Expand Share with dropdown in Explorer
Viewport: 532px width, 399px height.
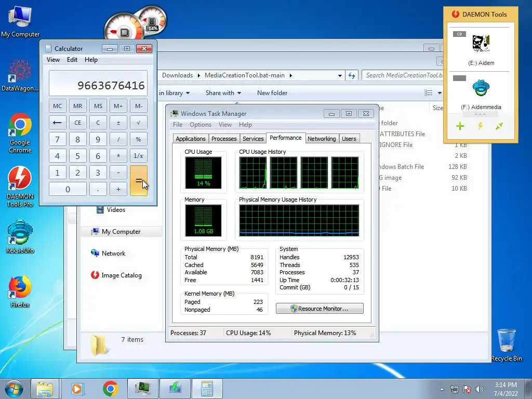pos(223,93)
